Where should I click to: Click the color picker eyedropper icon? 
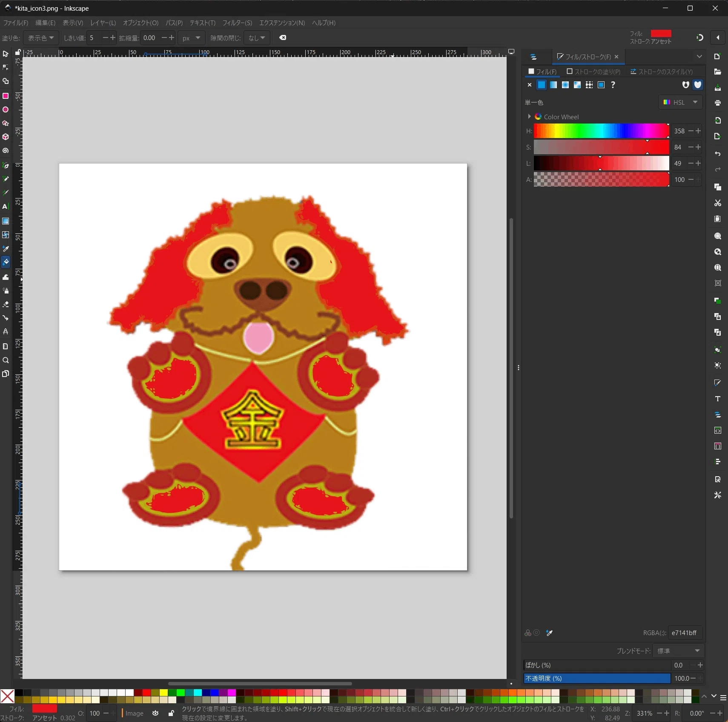point(549,633)
